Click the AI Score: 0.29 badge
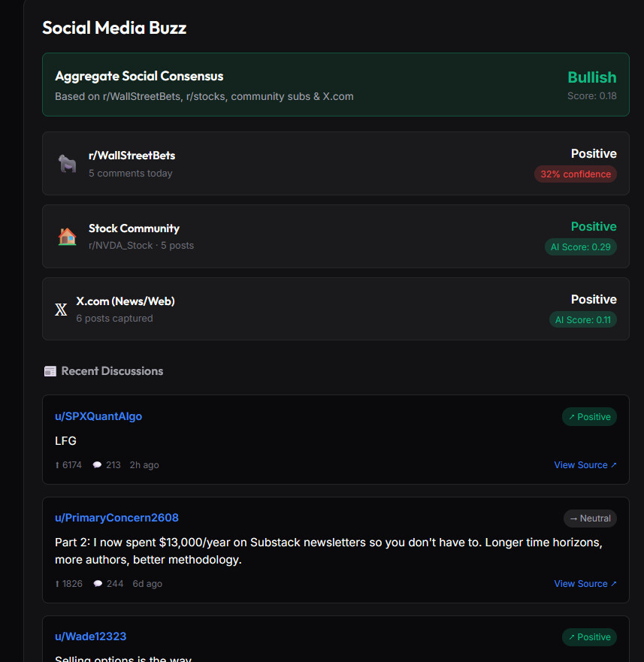The width and height of the screenshot is (644, 662). pyautogui.click(x=580, y=247)
